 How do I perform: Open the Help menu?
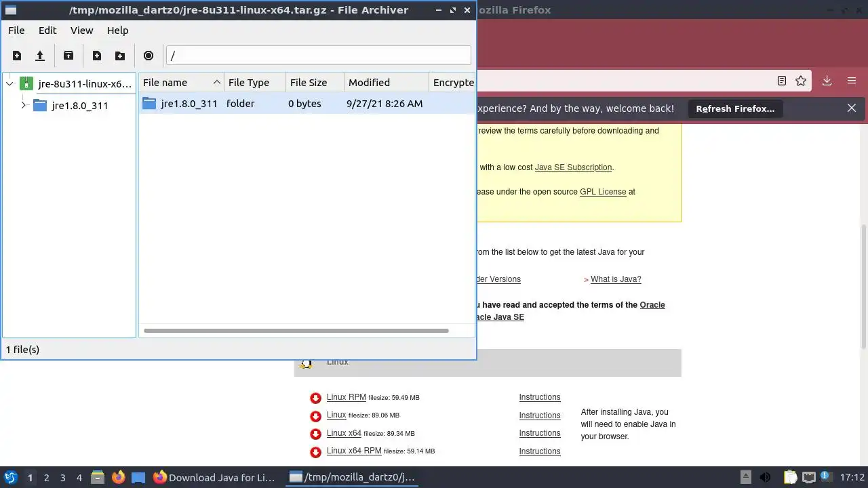tap(117, 30)
